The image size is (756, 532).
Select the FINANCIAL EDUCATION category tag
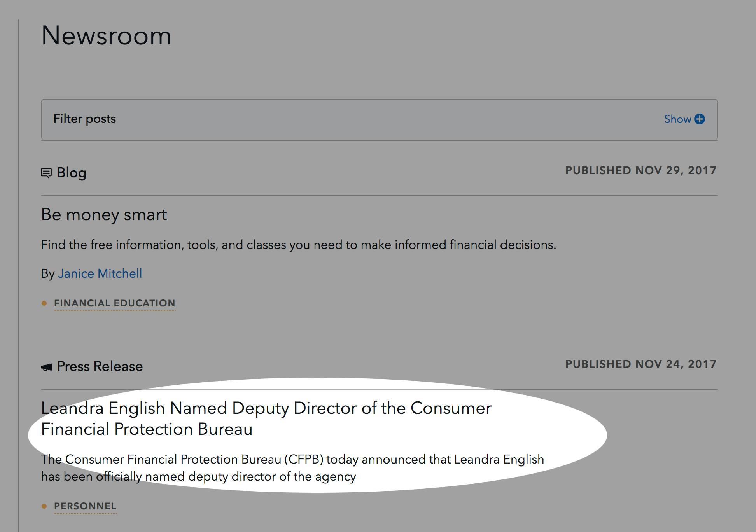click(x=114, y=303)
